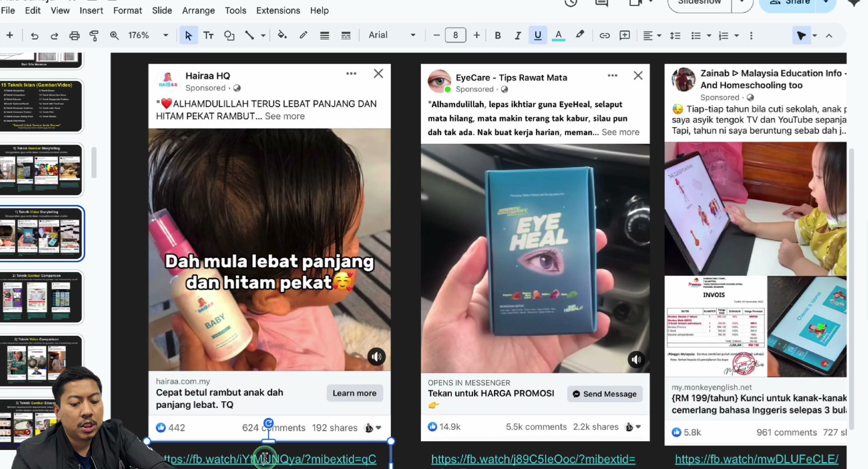Image resolution: width=868 pixels, height=469 pixels.
Task: Select the Shape tool
Action: (229, 36)
